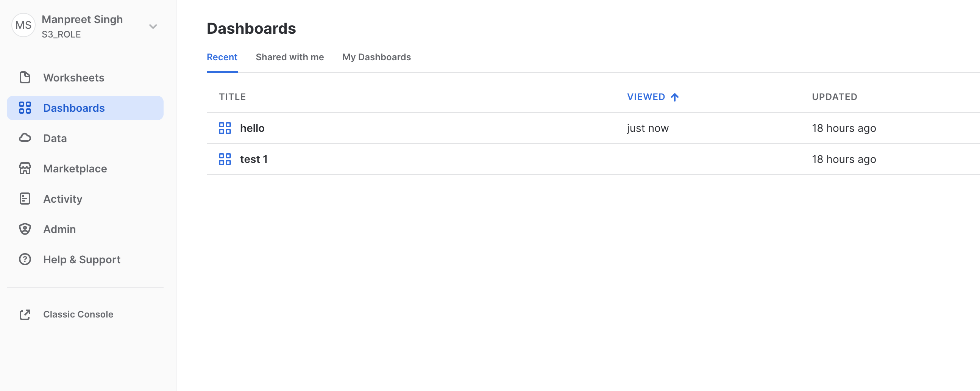The width and height of the screenshot is (980, 391).
Task: Open Help & Support question mark icon
Action: tap(25, 259)
